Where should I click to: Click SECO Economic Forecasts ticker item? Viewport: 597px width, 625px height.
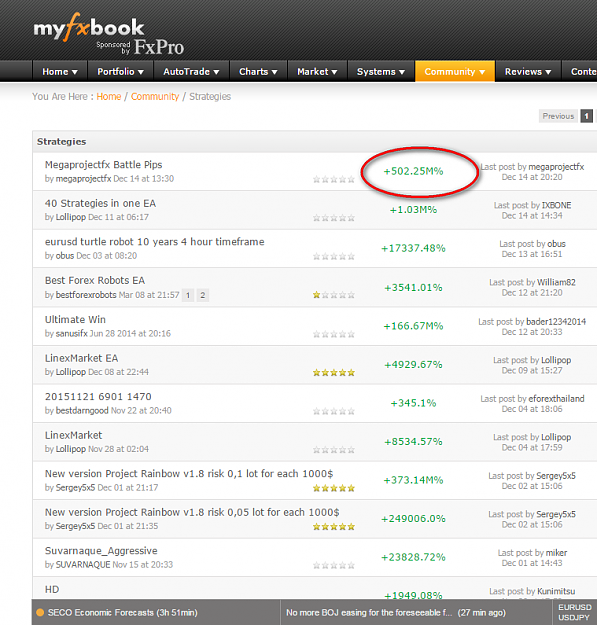[x=122, y=613]
